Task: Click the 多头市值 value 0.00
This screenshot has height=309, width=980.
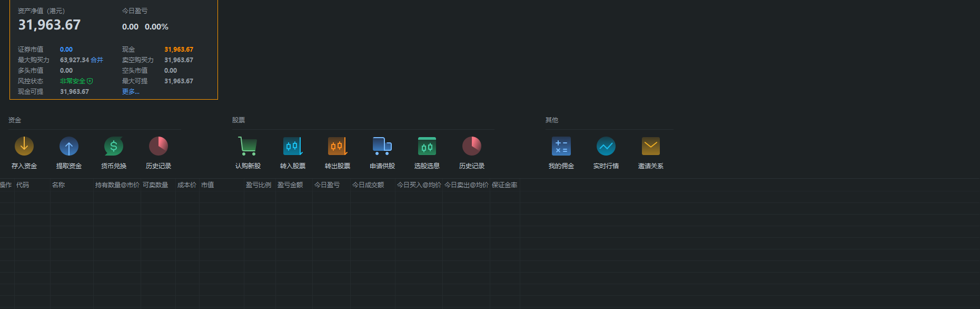Action: click(x=66, y=71)
